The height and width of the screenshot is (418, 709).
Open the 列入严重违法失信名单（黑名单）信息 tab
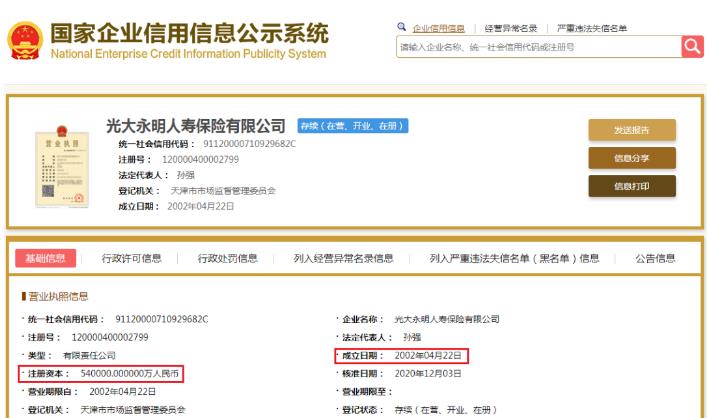click(514, 258)
